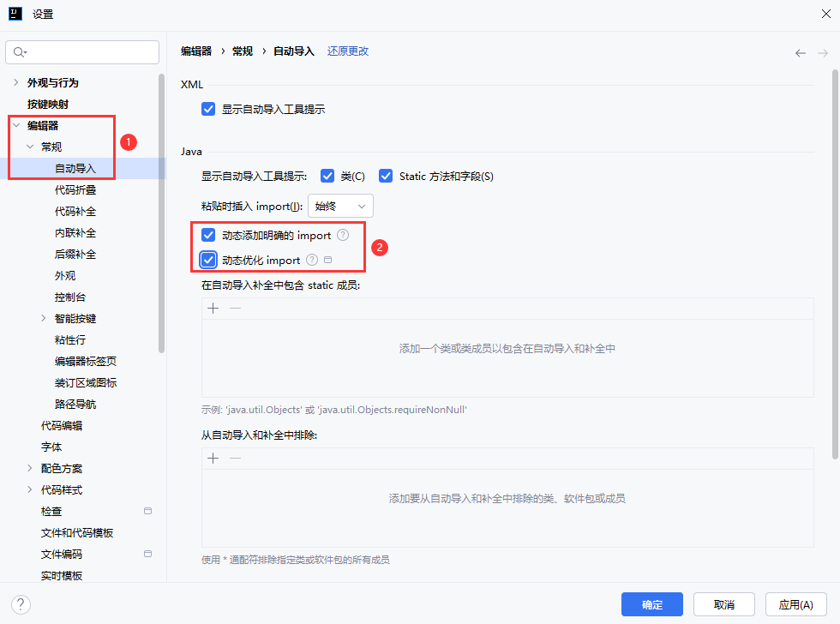Click the settings tree scrollbar
Image resolution: width=840 pixels, height=624 pixels.
tap(161, 213)
